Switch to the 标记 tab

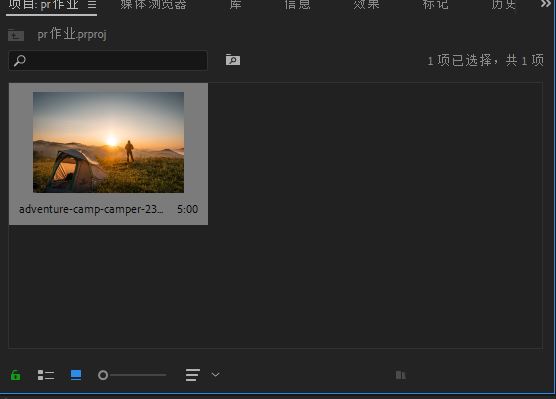435,5
